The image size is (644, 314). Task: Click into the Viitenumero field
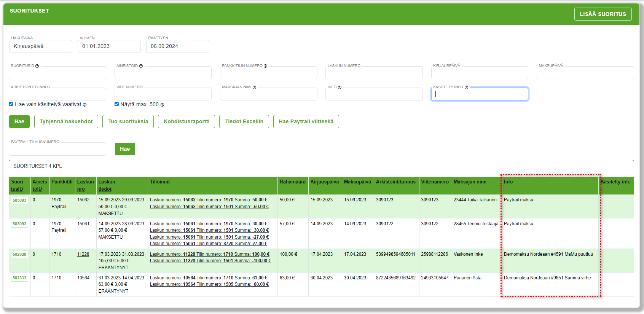[x=163, y=94]
